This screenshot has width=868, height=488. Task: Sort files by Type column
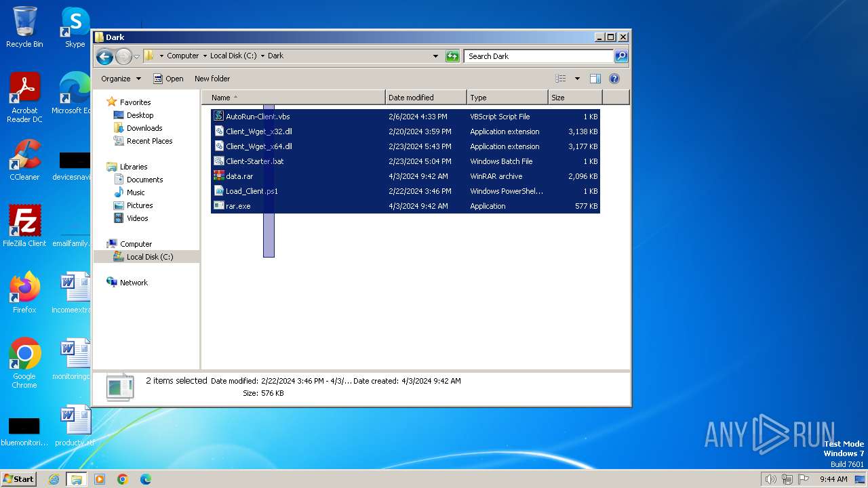click(507, 98)
